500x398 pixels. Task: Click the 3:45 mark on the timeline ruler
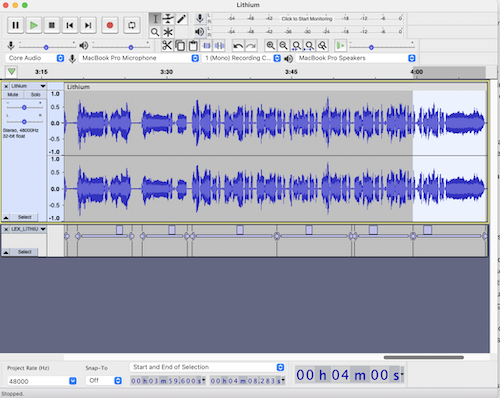click(291, 72)
